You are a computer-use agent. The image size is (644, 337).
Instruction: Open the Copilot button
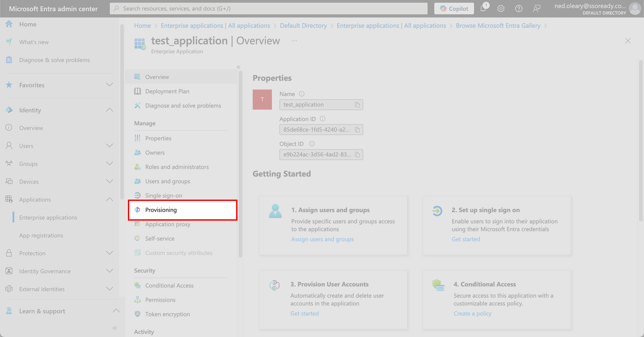click(454, 9)
